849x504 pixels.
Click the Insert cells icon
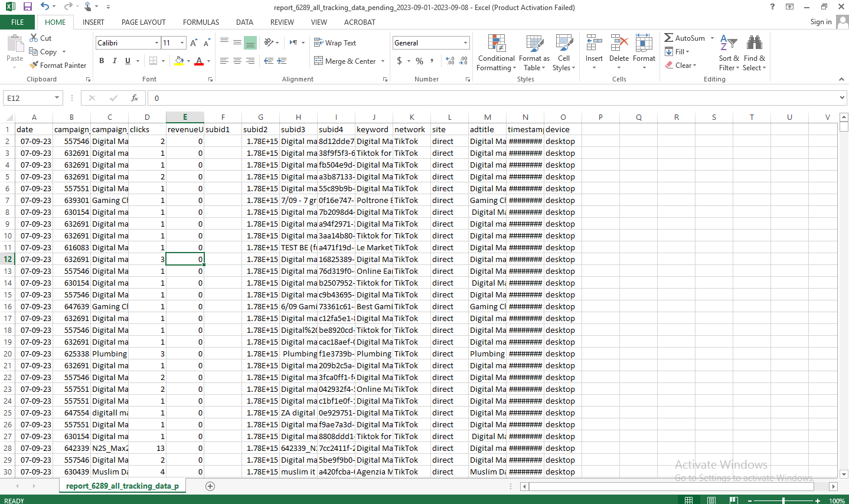point(594,44)
